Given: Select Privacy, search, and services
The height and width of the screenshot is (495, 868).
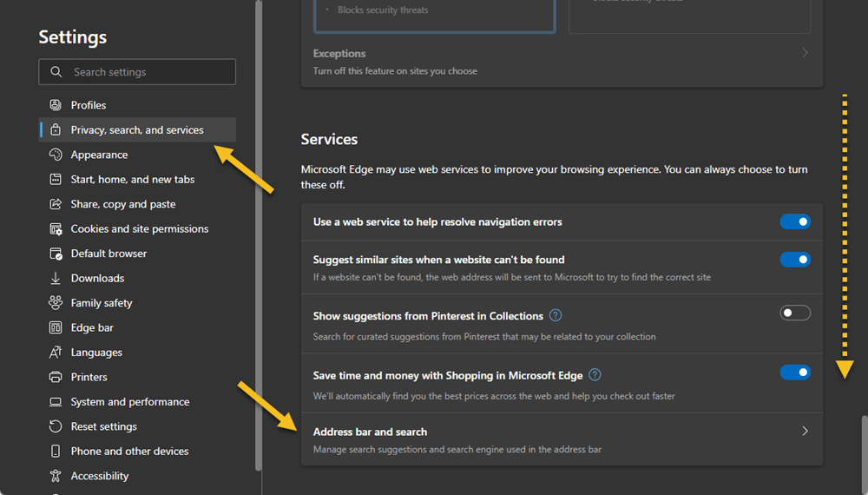Looking at the screenshot, I should coord(137,129).
